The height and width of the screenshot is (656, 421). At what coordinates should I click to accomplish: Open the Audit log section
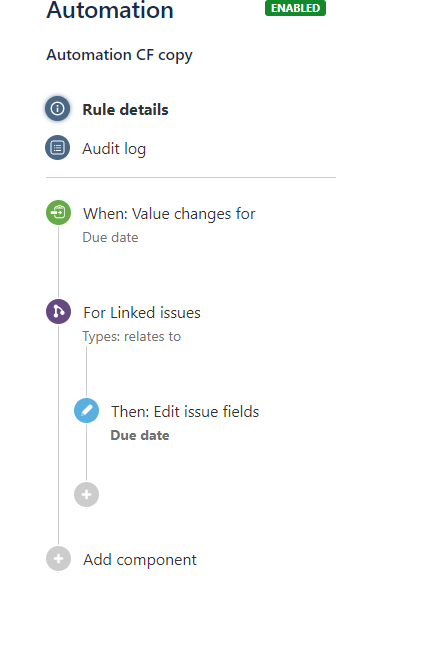pos(114,149)
